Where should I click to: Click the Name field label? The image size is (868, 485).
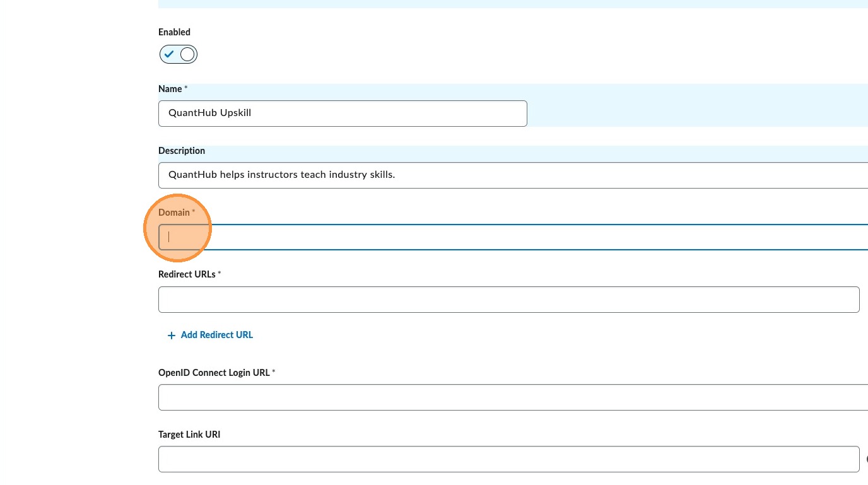tap(170, 89)
